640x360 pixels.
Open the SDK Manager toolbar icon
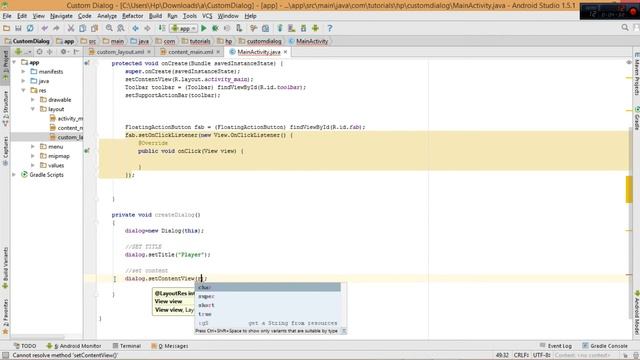tap(303, 28)
